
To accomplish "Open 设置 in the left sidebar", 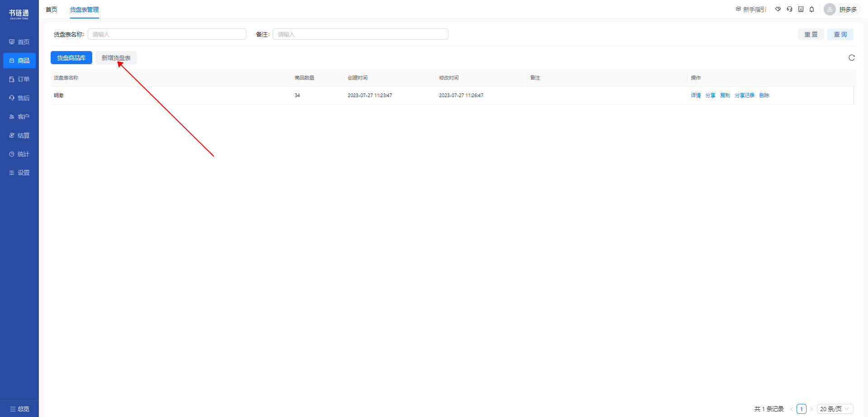I will (19, 173).
